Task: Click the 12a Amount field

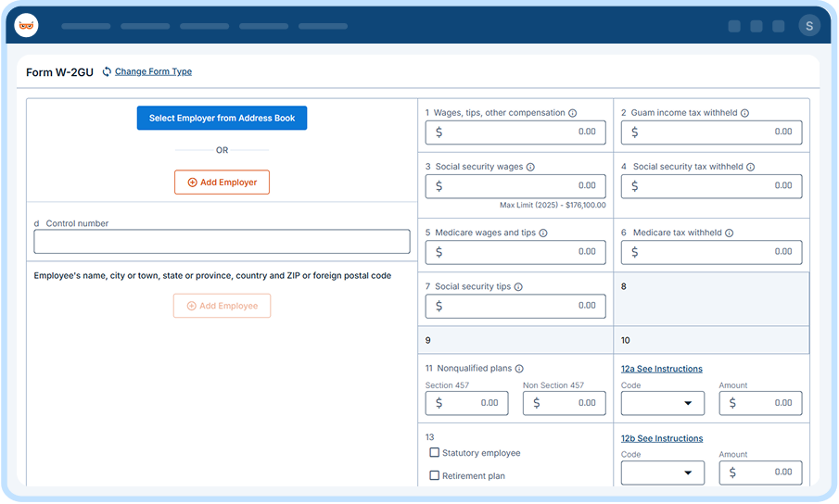Action: point(760,404)
